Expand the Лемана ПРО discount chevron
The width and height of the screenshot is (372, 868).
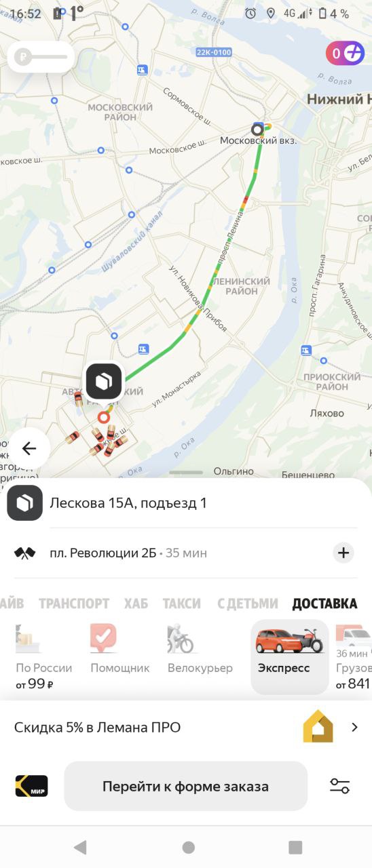coord(354,728)
